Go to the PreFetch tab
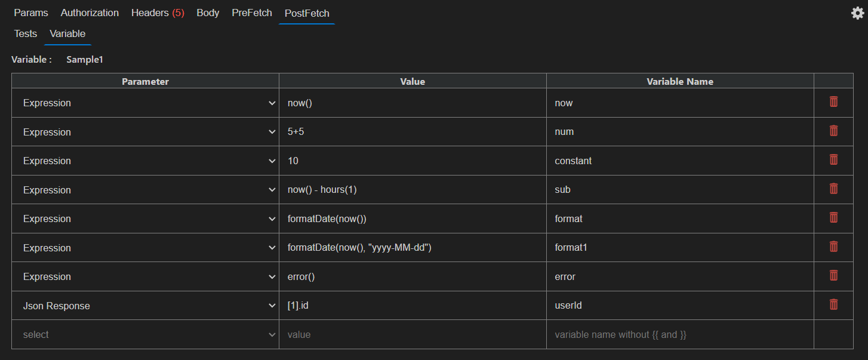The width and height of the screenshot is (868, 360). click(252, 13)
